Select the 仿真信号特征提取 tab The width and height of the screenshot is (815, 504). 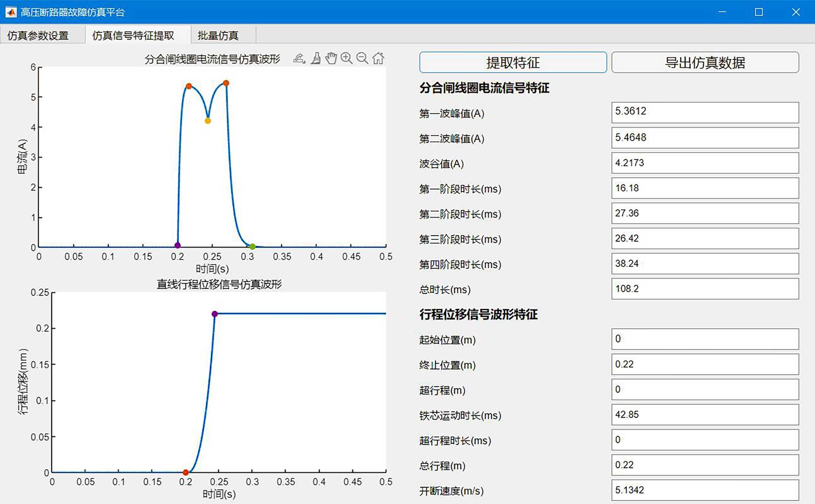click(x=133, y=35)
